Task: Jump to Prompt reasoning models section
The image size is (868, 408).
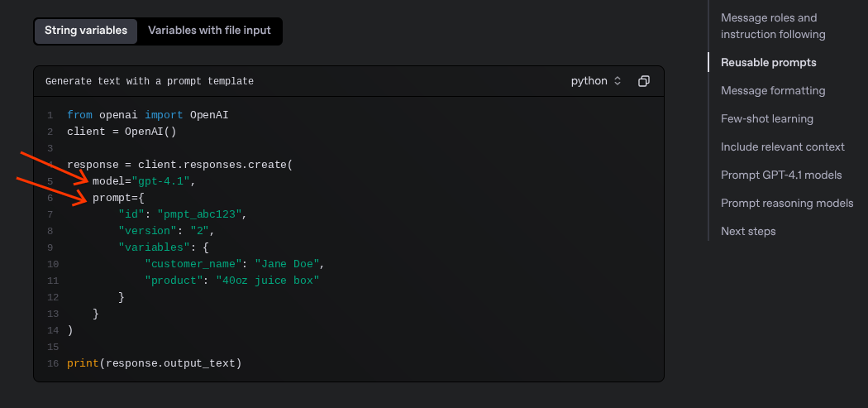Action: point(787,203)
